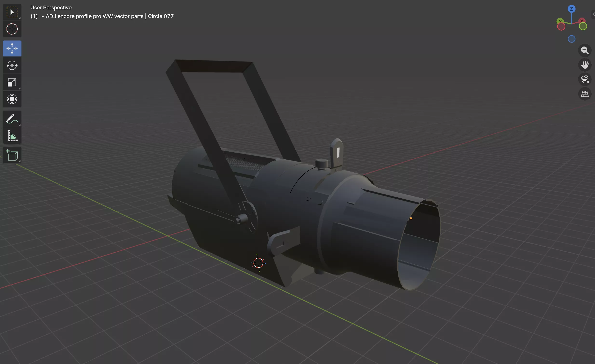Click the blue Z axis on gizmo
This screenshot has width=595, height=364.
coord(571,9)
